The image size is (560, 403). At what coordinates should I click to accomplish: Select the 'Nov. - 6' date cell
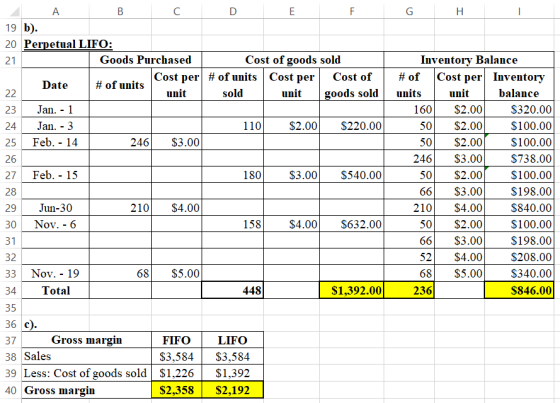(x=55, y=224)
